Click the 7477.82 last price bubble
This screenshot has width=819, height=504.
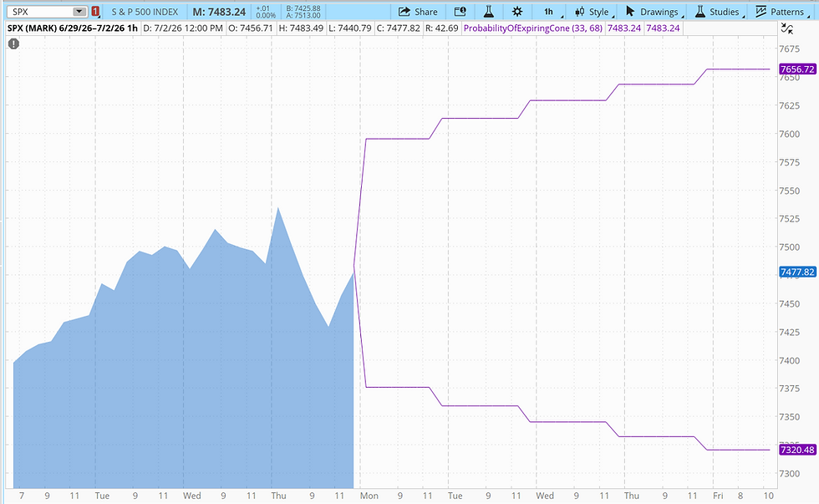(797, 272)
